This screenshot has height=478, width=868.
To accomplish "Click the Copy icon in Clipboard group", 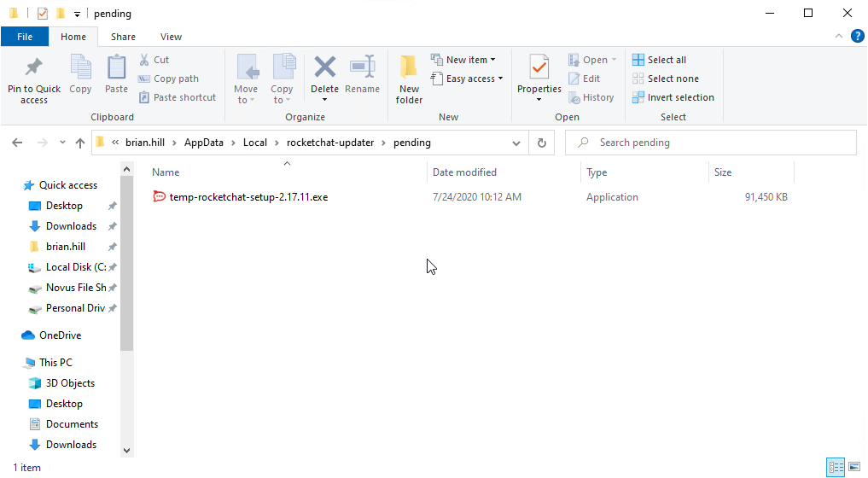I will tap(80, 68).
